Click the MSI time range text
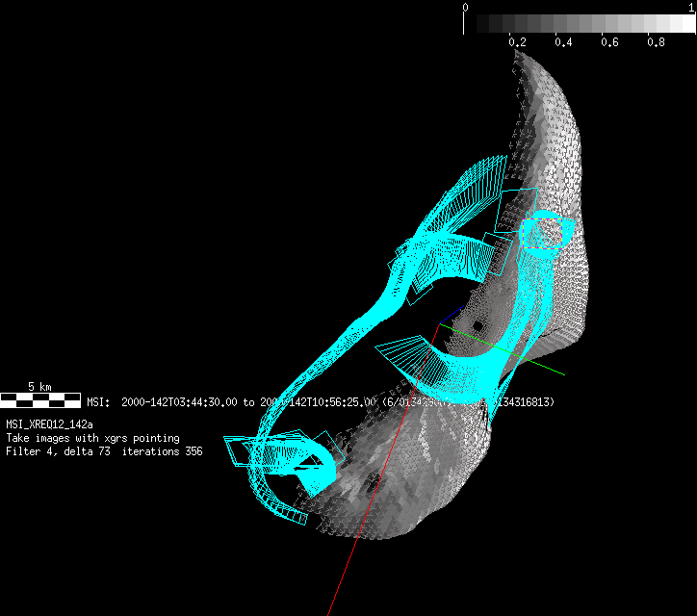 pyautogui.click(x=321, y=402)
